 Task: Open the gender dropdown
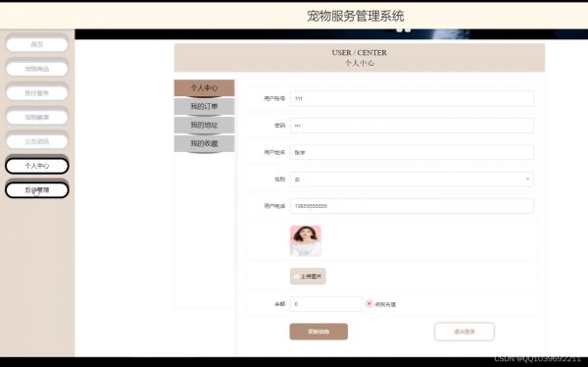[x=412, y=180]
